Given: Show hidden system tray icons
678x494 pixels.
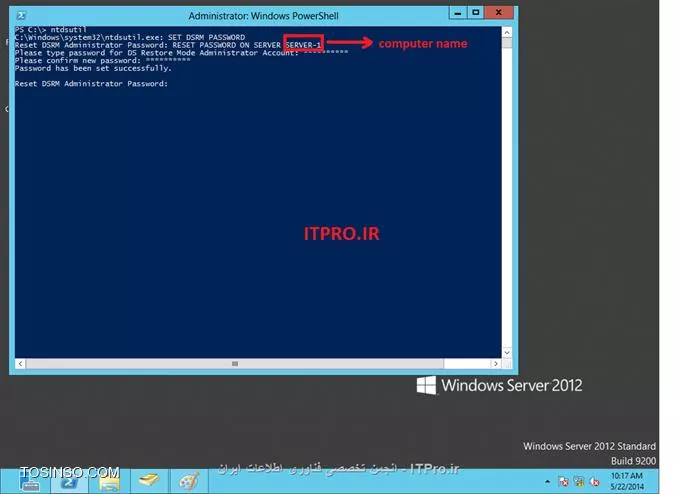Looking at the screenshot, I should pos(547,481).
